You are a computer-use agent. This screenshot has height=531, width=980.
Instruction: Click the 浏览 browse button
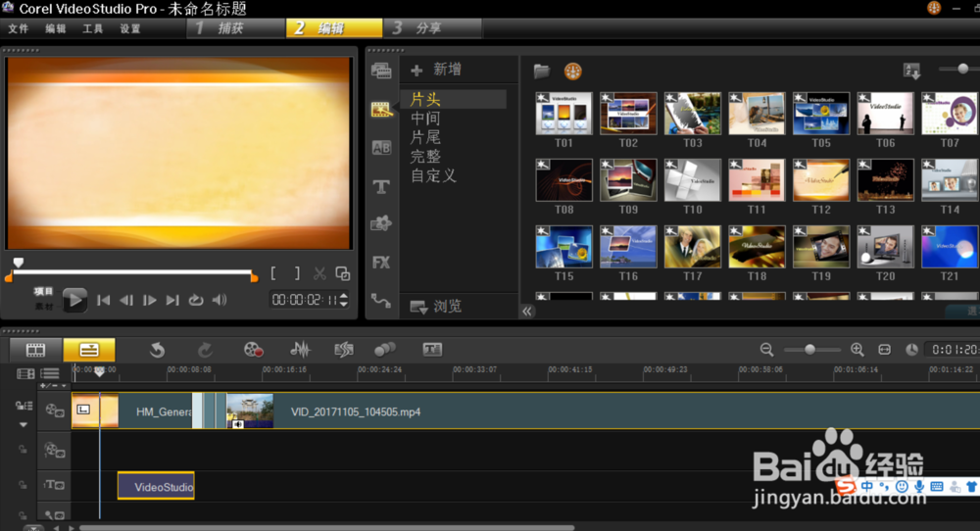coord(436,306)
